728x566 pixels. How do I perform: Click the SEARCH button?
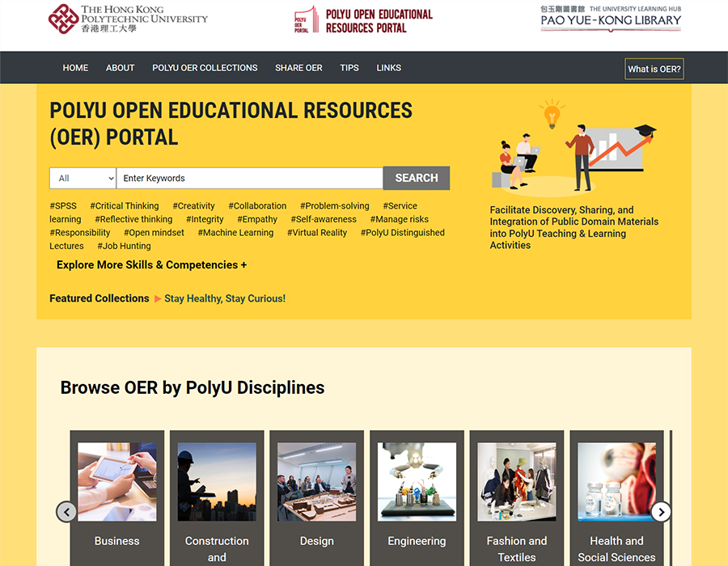[417, 178]
